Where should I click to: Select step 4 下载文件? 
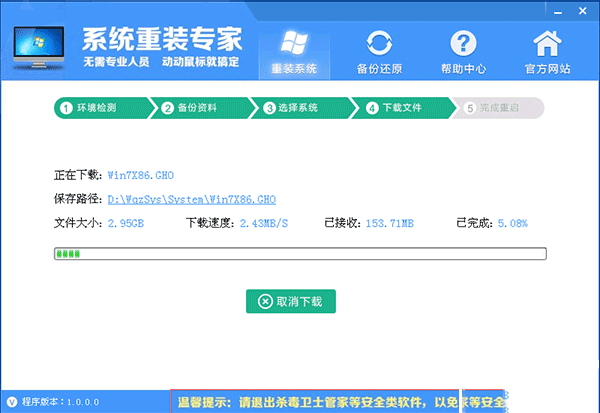pyautogui.click(x=403, y=108)
